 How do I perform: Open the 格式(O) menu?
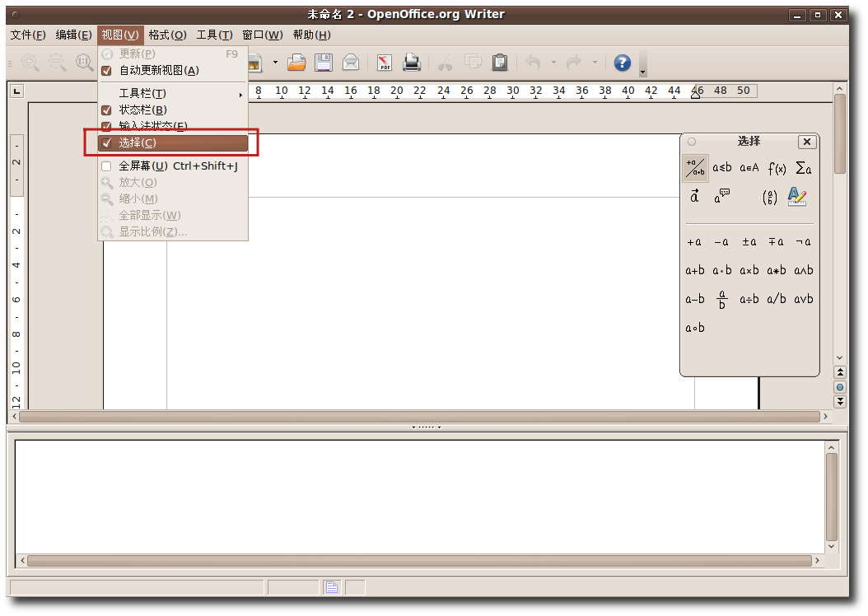click(167, 35)
